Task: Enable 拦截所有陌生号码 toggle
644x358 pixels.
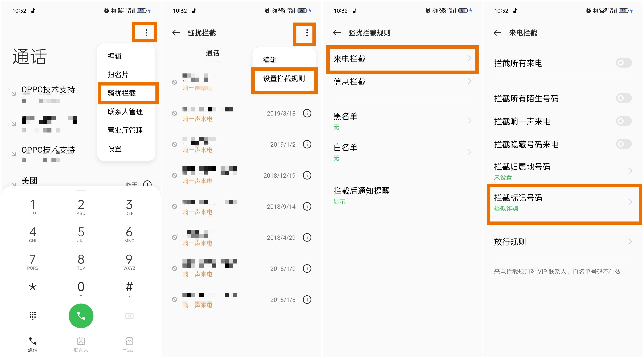Action: [624, 98]
